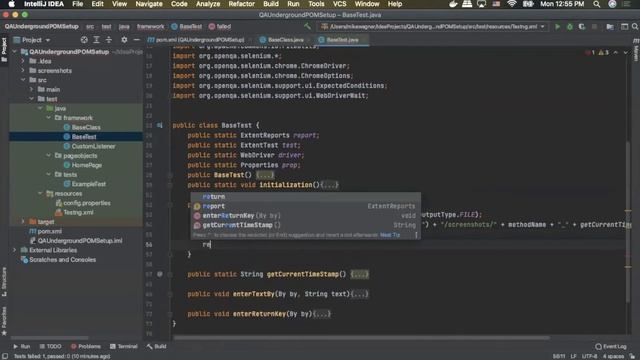Open Terminal tool window
Screen dimensions: 640x360
[124, 347]
